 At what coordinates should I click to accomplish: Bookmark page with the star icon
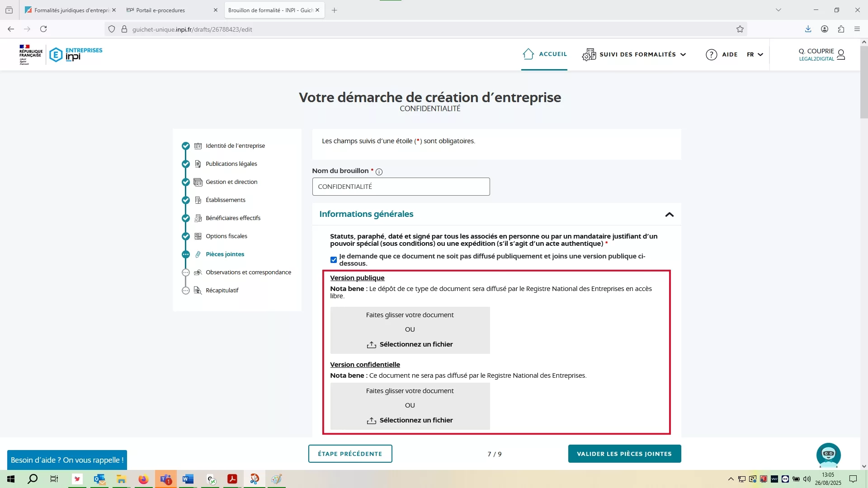[740, 29]
